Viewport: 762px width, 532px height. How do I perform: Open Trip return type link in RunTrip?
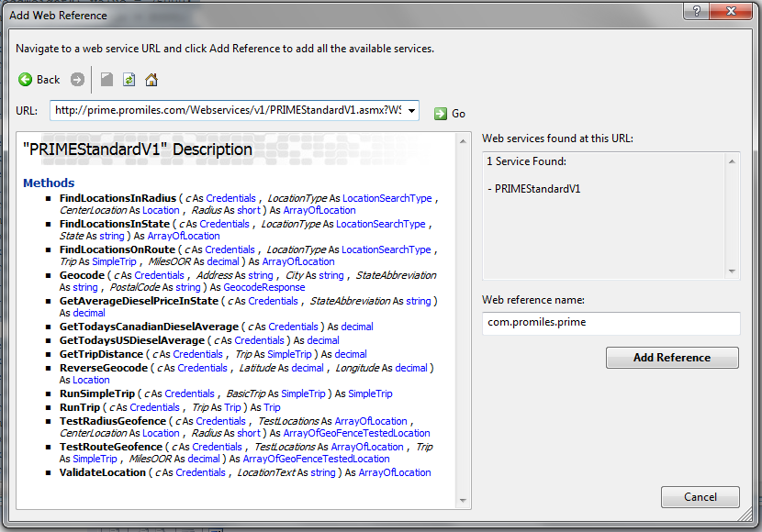[x=272, y=408]
